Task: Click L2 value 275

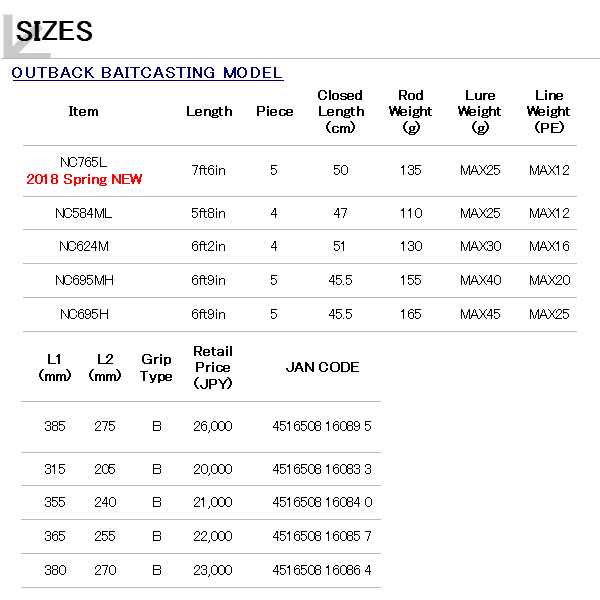Action: 105,426
